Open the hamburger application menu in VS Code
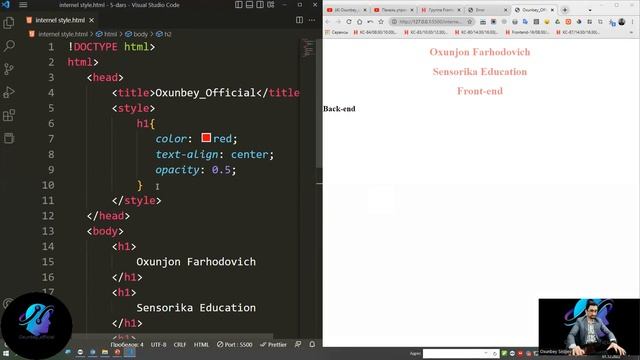Screen dimensions: 640x360 pyautogui.click(x=23, y=5)
